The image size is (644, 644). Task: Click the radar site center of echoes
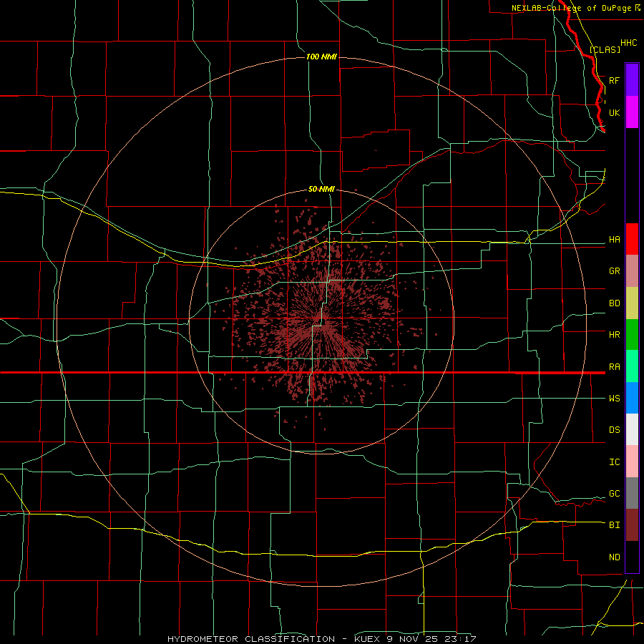point(321,321)
